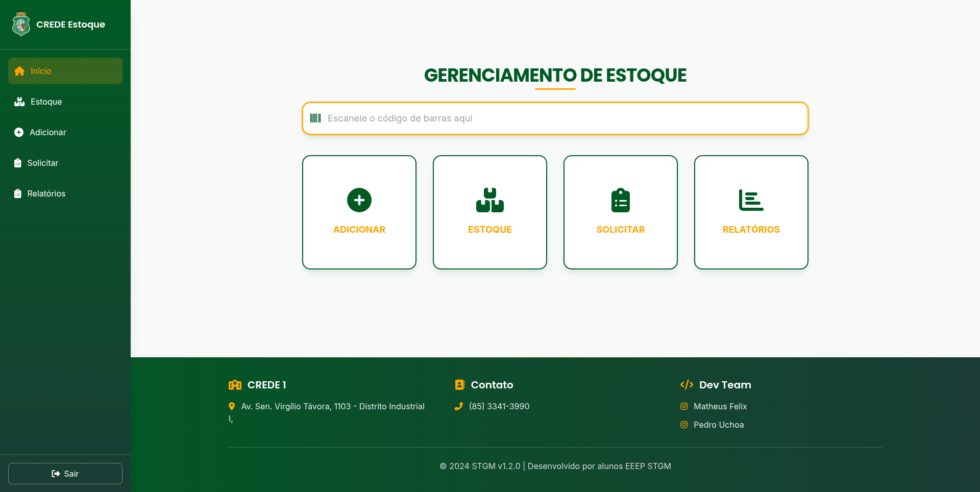Click the stacked boxes icon on Estoque card
The image size is (980, 492).
tap(490, 200)
